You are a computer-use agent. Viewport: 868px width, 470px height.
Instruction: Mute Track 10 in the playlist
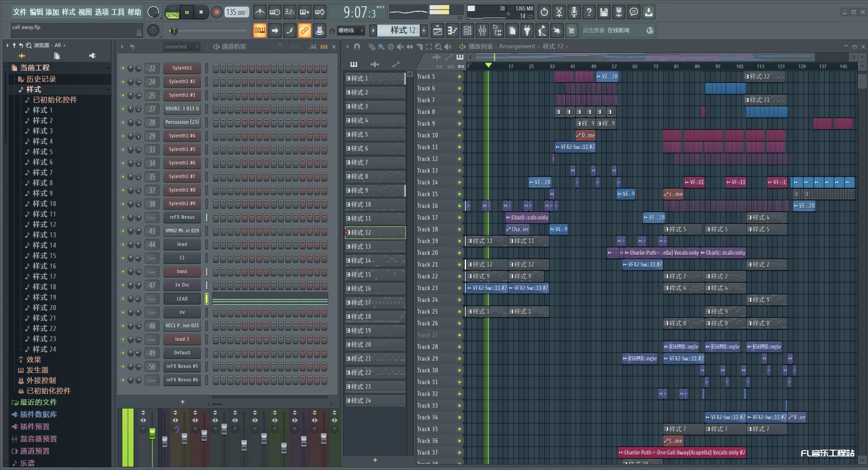click(459, 135)
